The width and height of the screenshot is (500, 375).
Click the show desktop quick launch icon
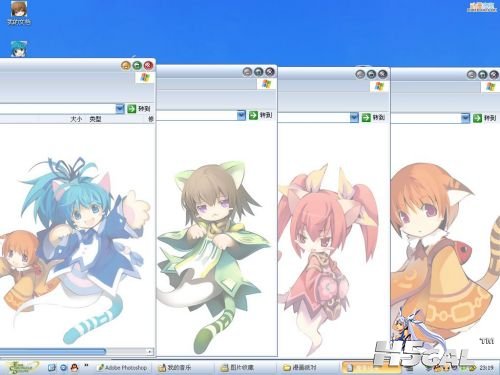click(52, 368)
